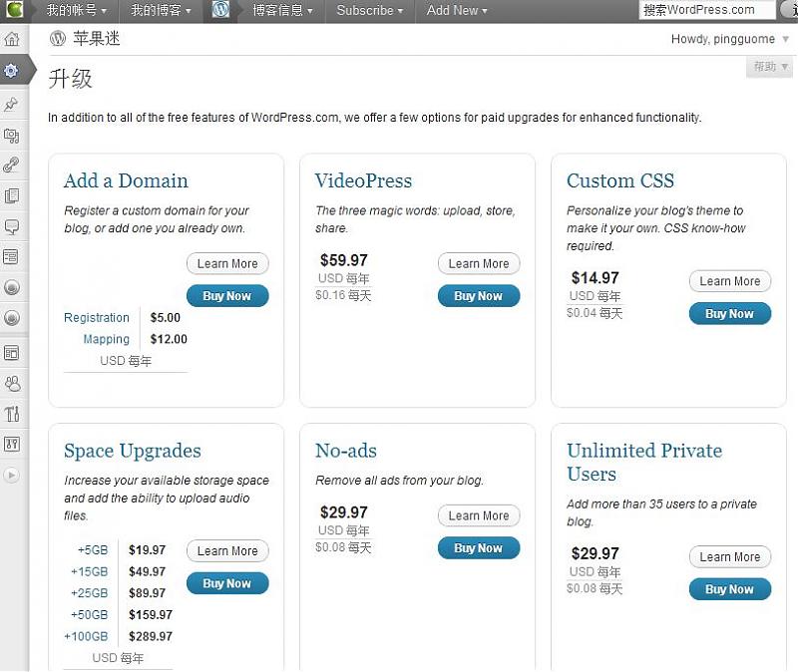
Task: Click the Registration link under Add a Domain
Action: [97, 318]
